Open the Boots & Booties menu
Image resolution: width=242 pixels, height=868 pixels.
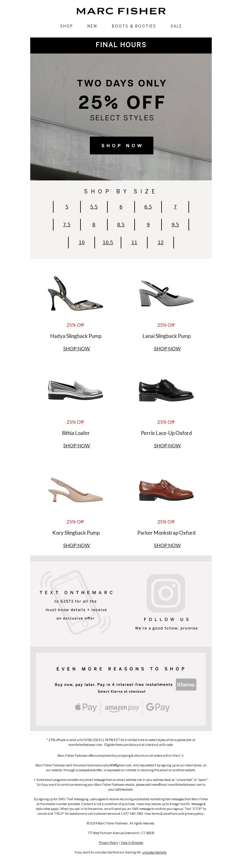tap(134, 26)
